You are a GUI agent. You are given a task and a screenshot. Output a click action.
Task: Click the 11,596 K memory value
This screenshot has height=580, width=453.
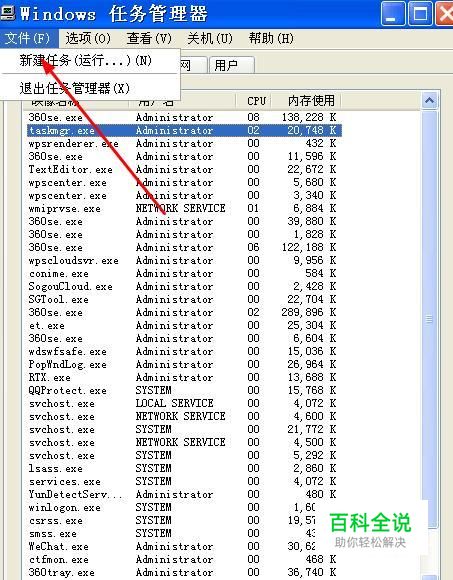tap(312, 156)
